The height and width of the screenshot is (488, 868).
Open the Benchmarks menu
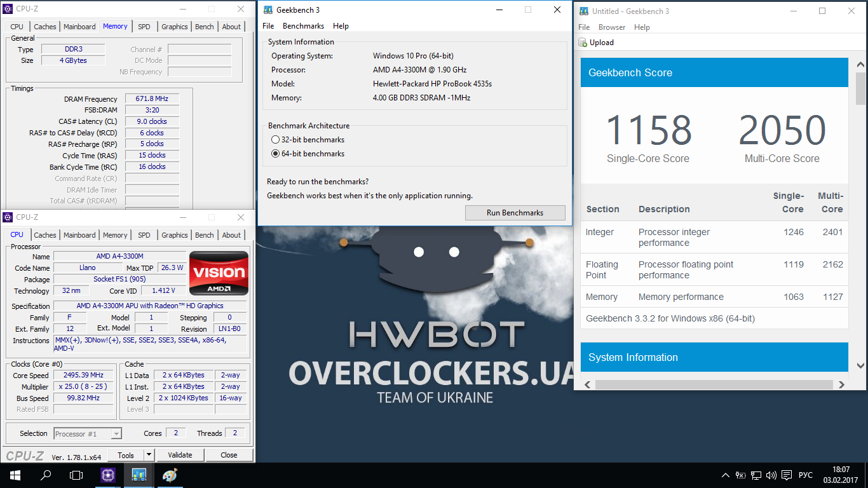tap(303, 26)
